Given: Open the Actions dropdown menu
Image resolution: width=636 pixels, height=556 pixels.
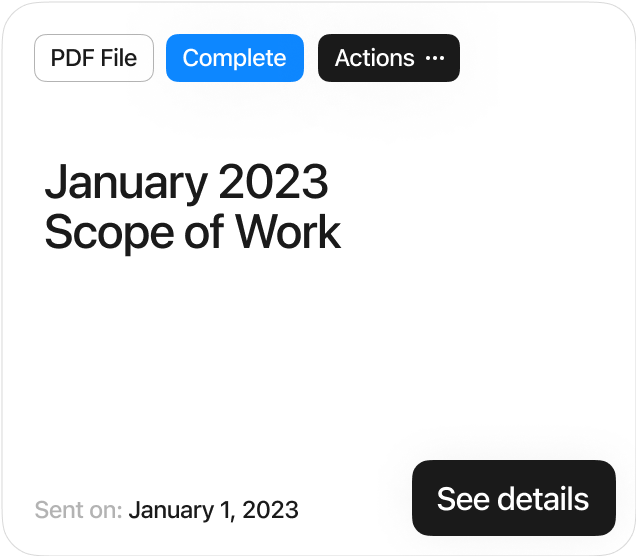Looking at the screenshot, I should [x=388, y=58].
